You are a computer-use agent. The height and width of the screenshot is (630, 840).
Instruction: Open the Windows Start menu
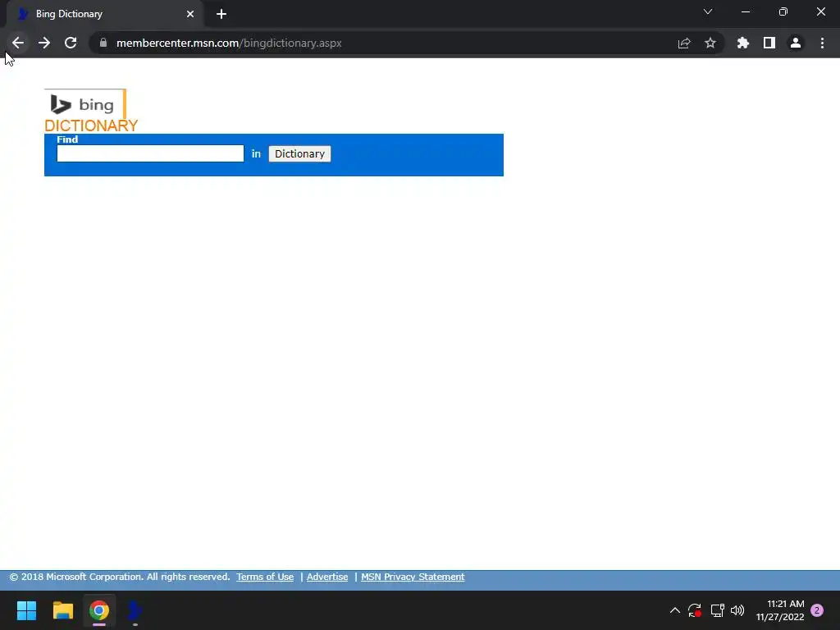pos(27,610)
